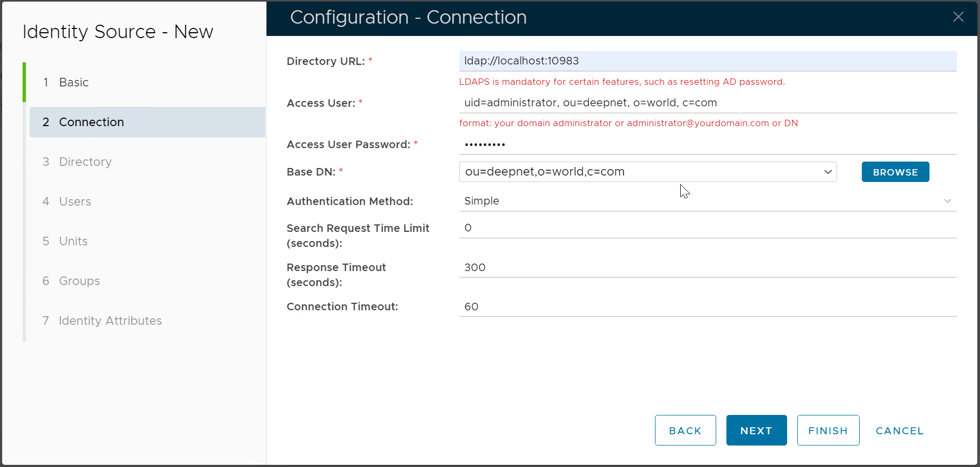Click the Response Timeout field
The height and width of the screenshot is (467, 980).
click(707, 267)
